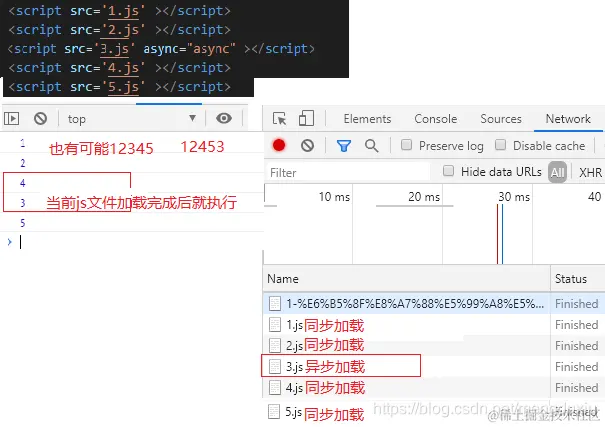This screenshot has height=427, width=605.
Task: Click the file icon beside 1.js
Action: pos(275,325)
